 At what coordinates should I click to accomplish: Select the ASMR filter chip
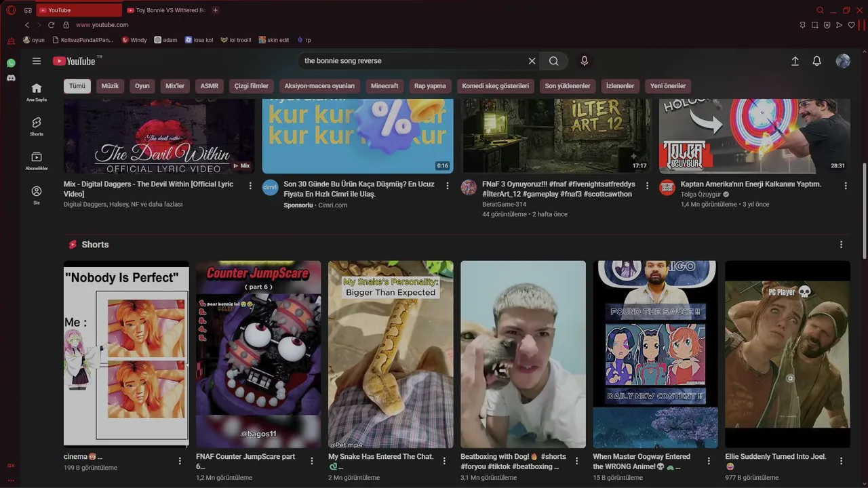[x=210, y=86]
